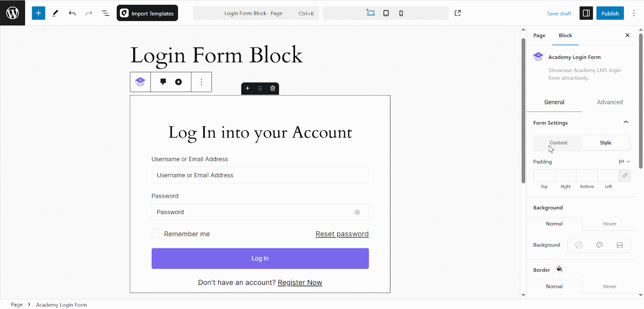Collapse the Form Settings section
The image size is (644, 309).
[625, 122]
